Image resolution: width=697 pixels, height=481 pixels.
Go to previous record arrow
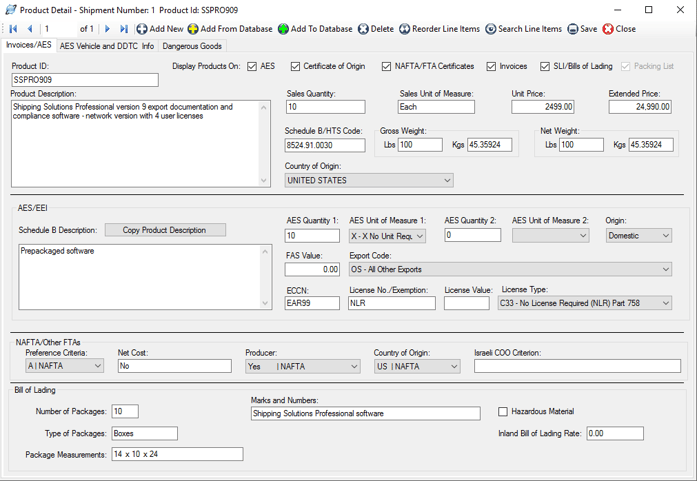click(30, 29)
